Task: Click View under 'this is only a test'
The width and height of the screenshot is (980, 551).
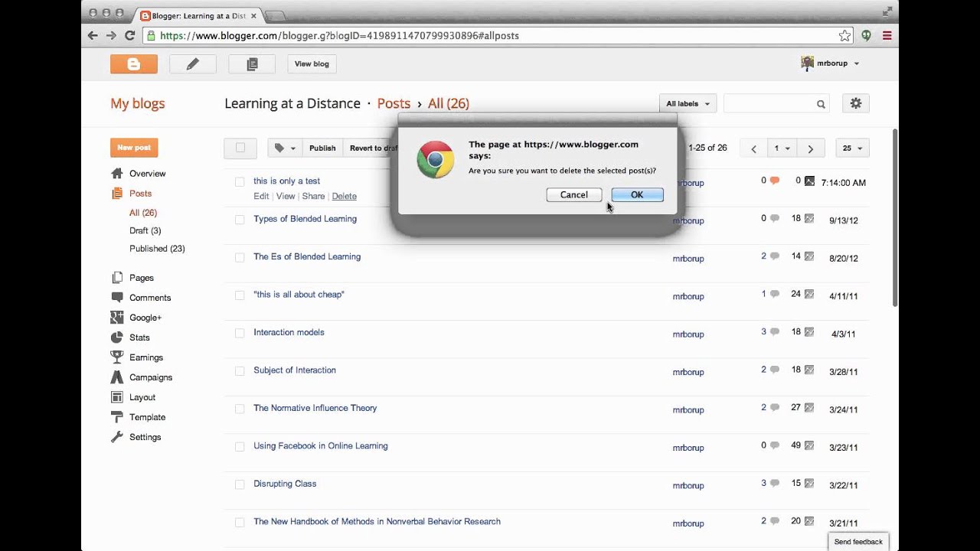Action: pos(286,197)
